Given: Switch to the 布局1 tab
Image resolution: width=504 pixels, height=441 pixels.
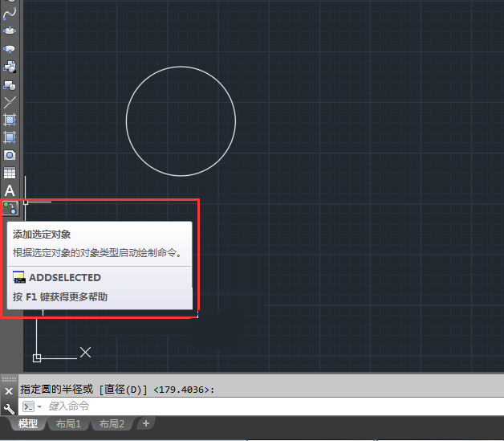Looking at the screenshot, I should point(68,423).
